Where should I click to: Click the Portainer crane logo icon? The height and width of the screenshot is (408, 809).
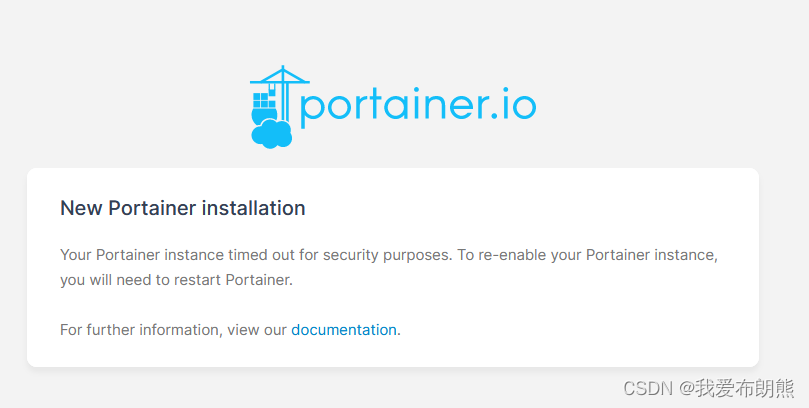click(x=280, y=107)
